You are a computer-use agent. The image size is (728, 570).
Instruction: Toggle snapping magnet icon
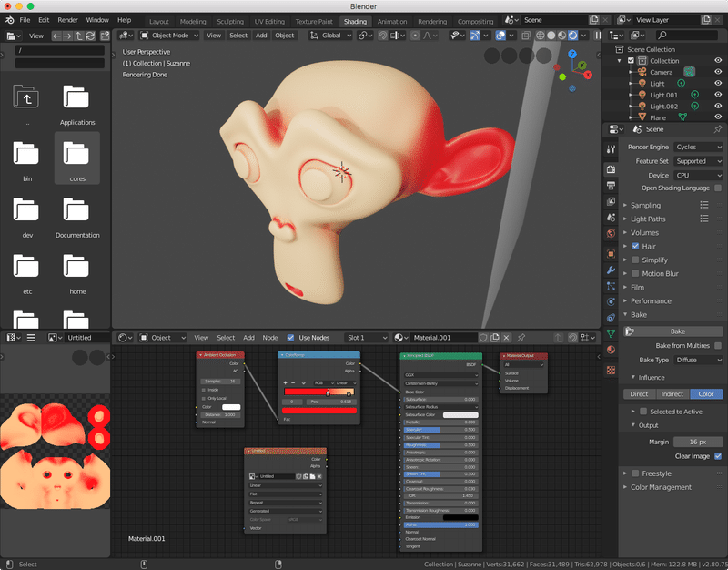(382, 36)
